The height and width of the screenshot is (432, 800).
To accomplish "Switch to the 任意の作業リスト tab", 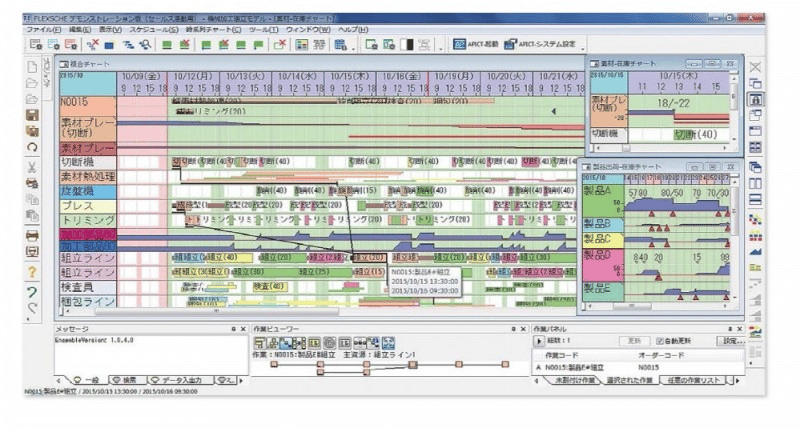I will coord(693,380).
